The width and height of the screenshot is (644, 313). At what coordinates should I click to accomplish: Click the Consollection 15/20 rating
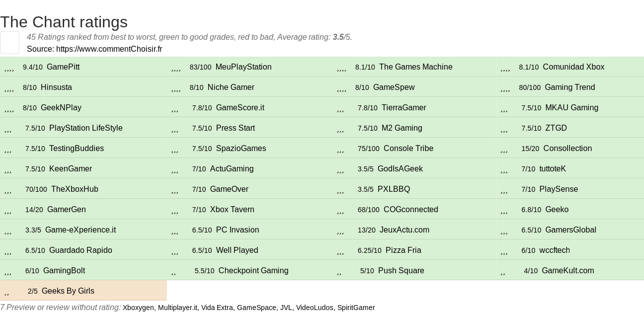(570, 148)
